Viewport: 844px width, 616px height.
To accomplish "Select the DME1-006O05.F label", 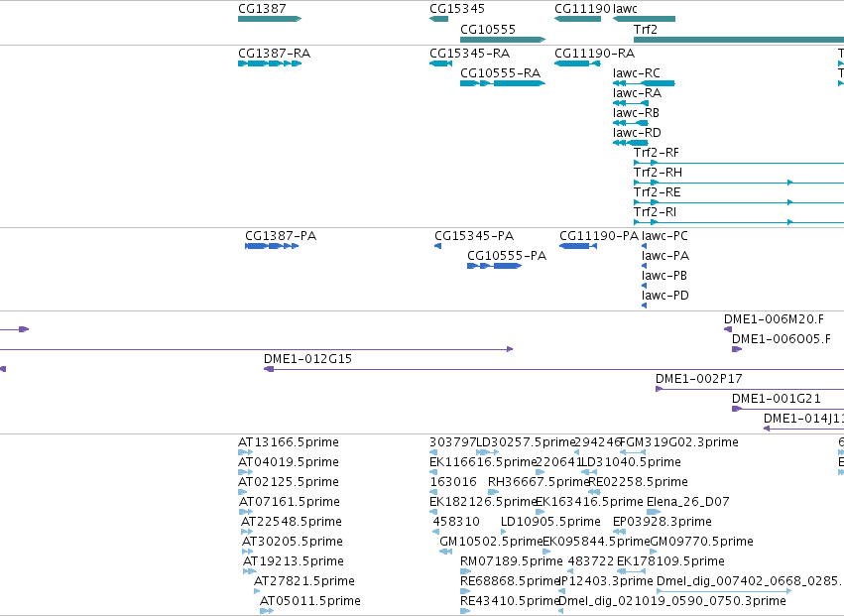I will 782,339.
